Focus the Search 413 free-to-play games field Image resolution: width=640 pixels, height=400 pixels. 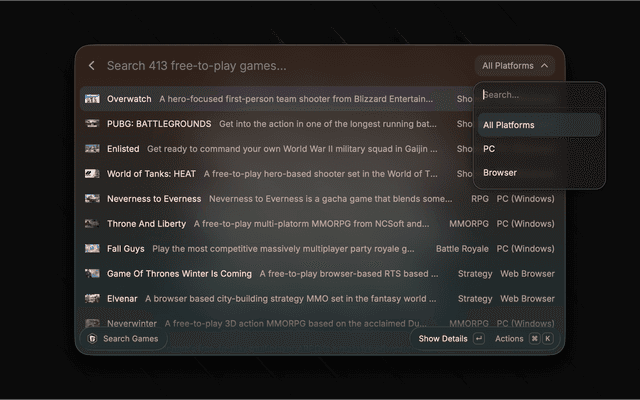click(x=196, y=66)
